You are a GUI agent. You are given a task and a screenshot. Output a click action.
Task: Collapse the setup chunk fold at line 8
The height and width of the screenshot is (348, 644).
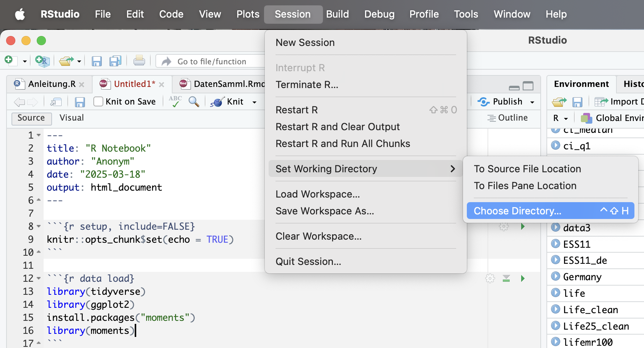pos(39,226)
